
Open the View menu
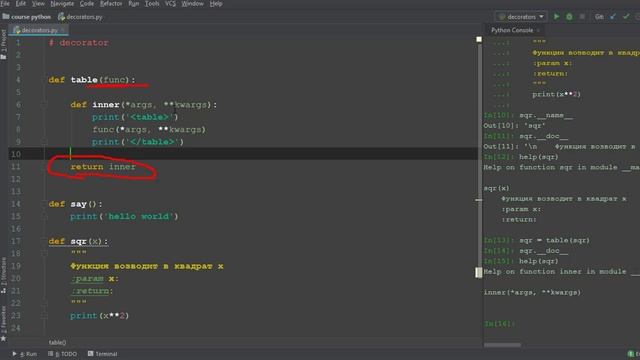tap(38, 4)
